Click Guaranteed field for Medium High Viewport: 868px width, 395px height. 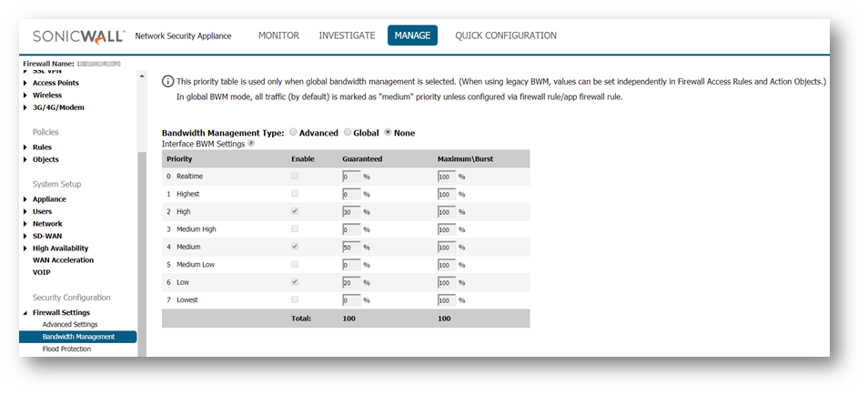point(351,229)
